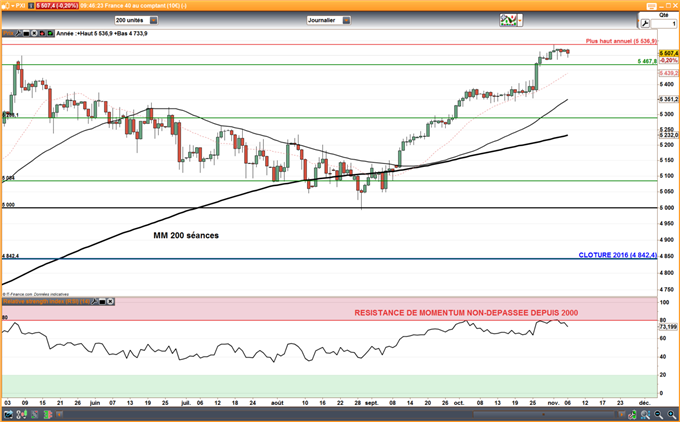Adjust the horizontal scroll slider at bottom
This screenshot has width=680, height=422.
point(543,414)
